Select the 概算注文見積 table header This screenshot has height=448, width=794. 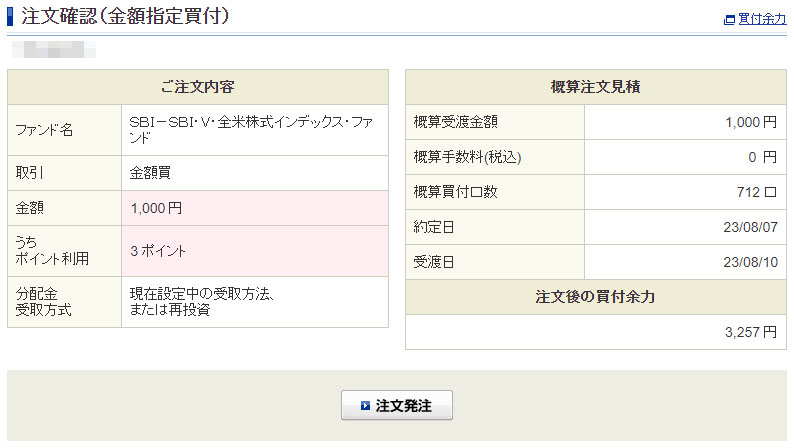tap(595, 87)
